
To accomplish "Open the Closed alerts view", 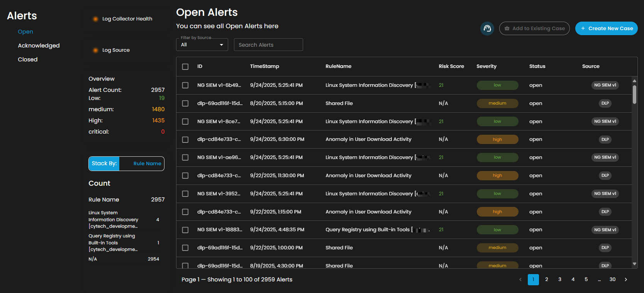I will (x=28, y=59).
